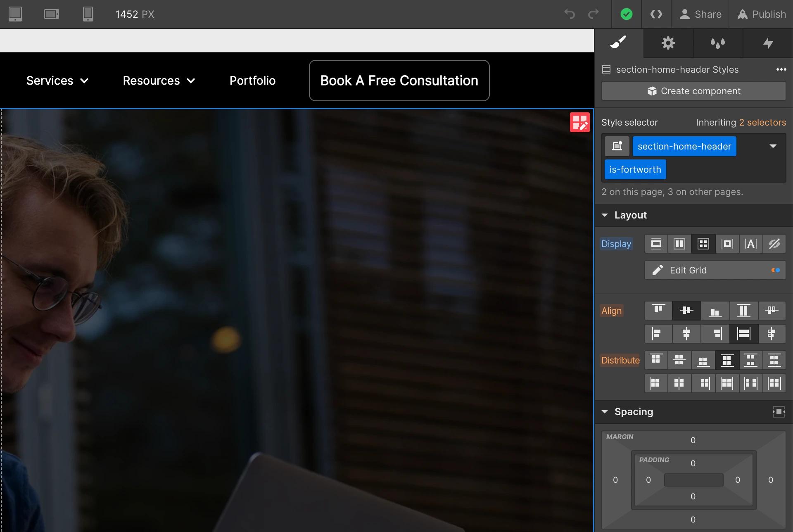Set display to Inline-block
The height and width of the screenshot is (532, 793).
pos(727,244)
